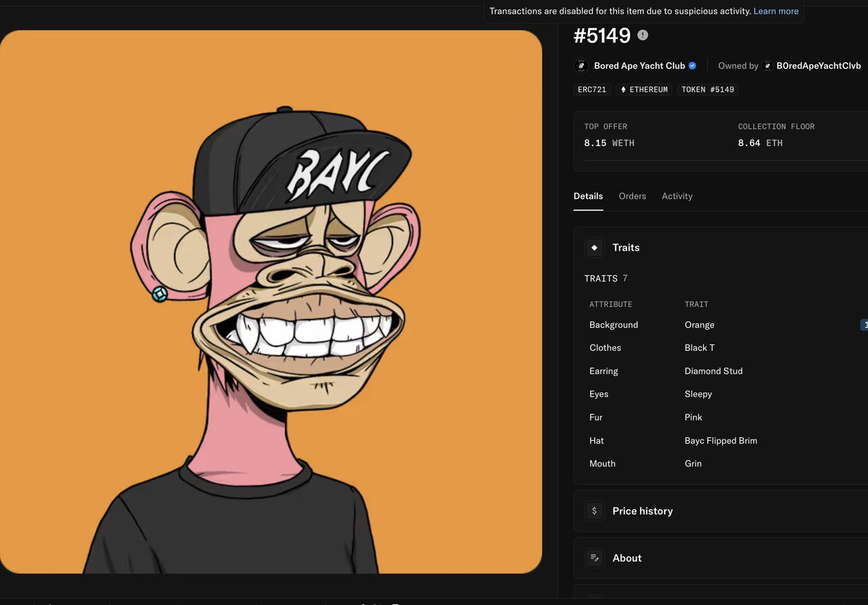Click the Eyes trait value Sleepy
This screenshot has height=605, width=868.
(x=699, y=394)
